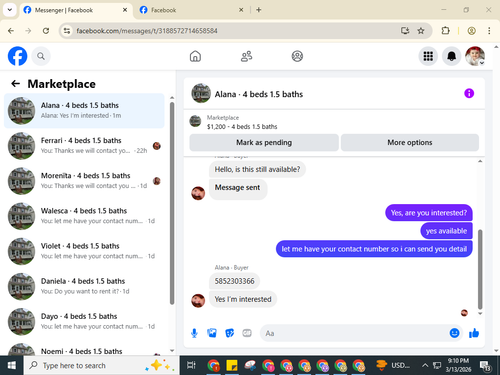
Task: Click the message '5852303366'
Action: pos(234,281)
